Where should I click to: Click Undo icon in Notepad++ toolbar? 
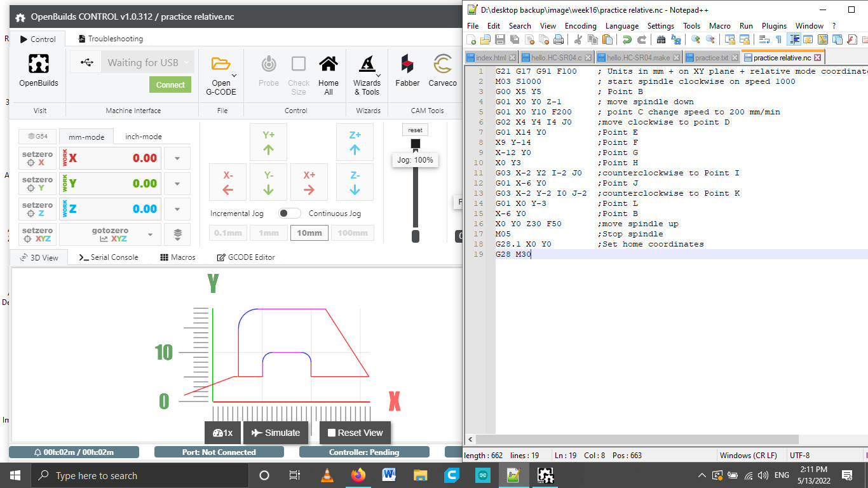pyautogui.click(x=627, y=39)
